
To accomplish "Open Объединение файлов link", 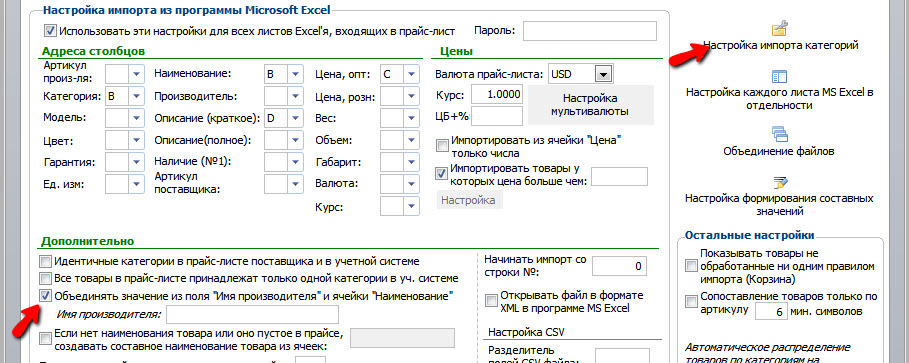I will (x=779, y=151).
